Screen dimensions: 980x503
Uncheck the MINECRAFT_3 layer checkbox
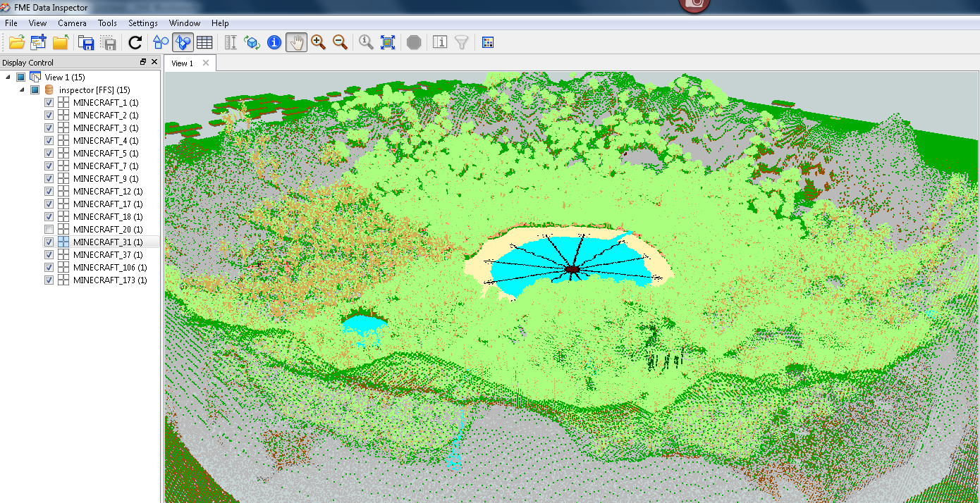point(49,128)
